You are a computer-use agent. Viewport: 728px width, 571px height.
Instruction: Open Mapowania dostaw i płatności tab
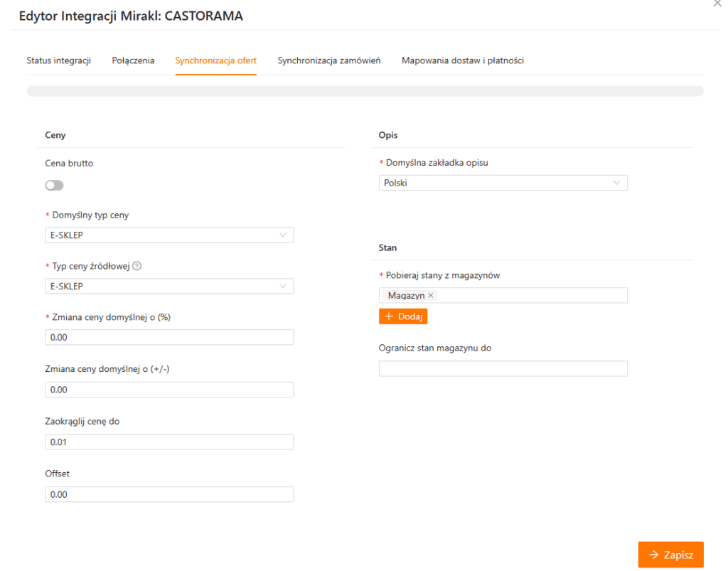tap(462, 60)
